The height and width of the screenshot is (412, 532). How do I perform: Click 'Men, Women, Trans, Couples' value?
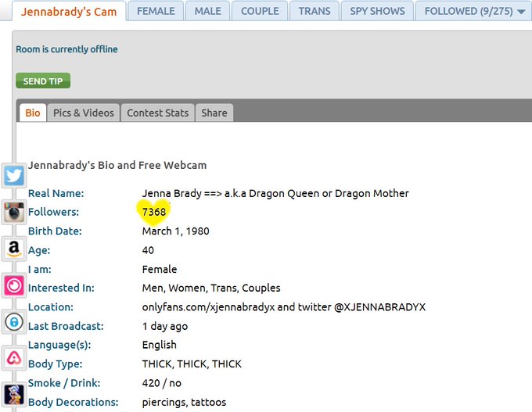point(211,288)
